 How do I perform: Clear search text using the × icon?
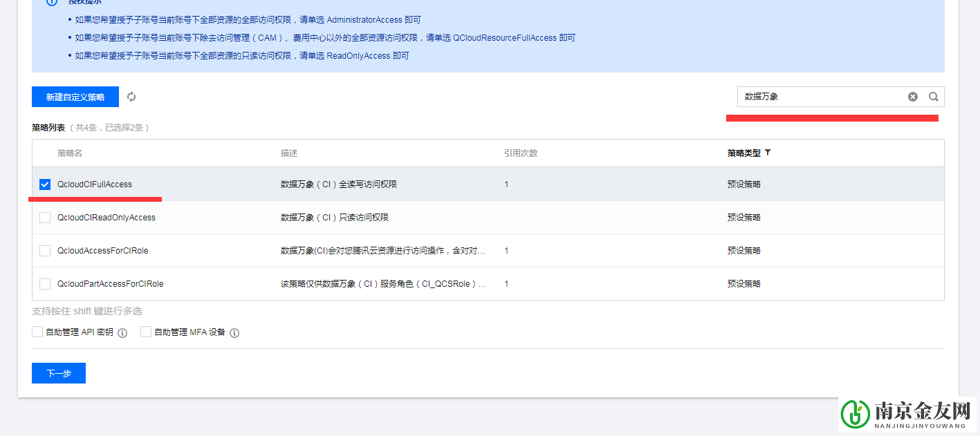(913, 97)
